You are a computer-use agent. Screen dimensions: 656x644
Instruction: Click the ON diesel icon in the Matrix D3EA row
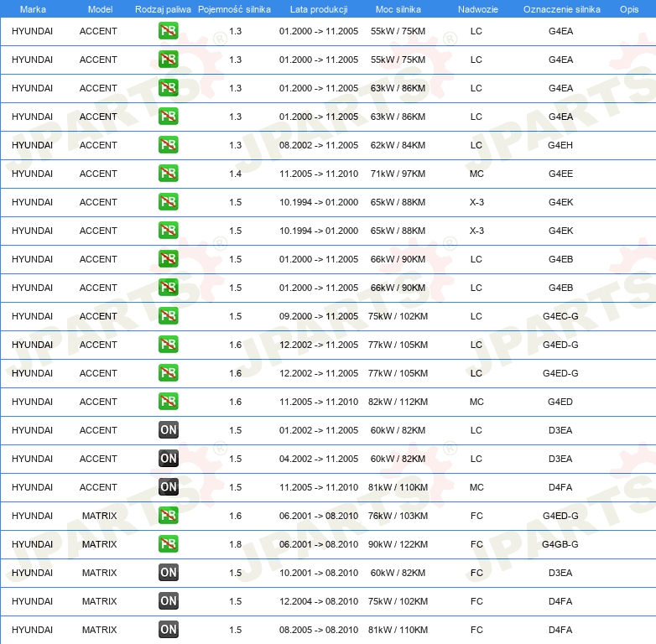pos(168,573)
